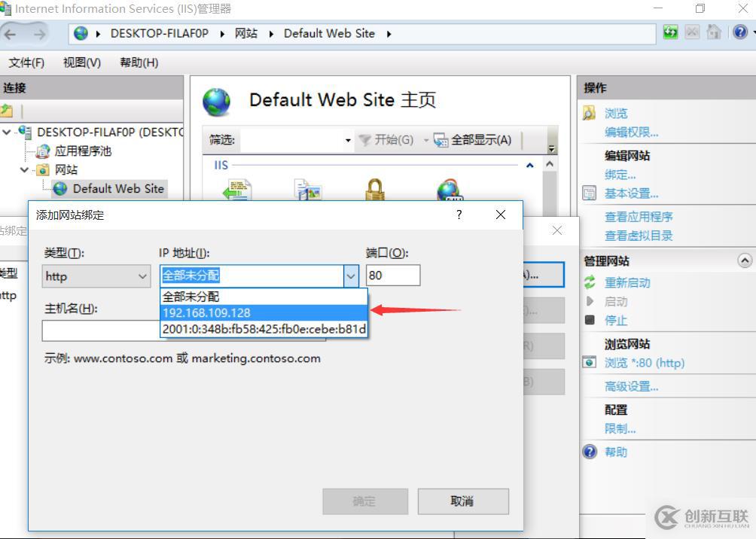Click the connect icon in Connections panel

7,110
